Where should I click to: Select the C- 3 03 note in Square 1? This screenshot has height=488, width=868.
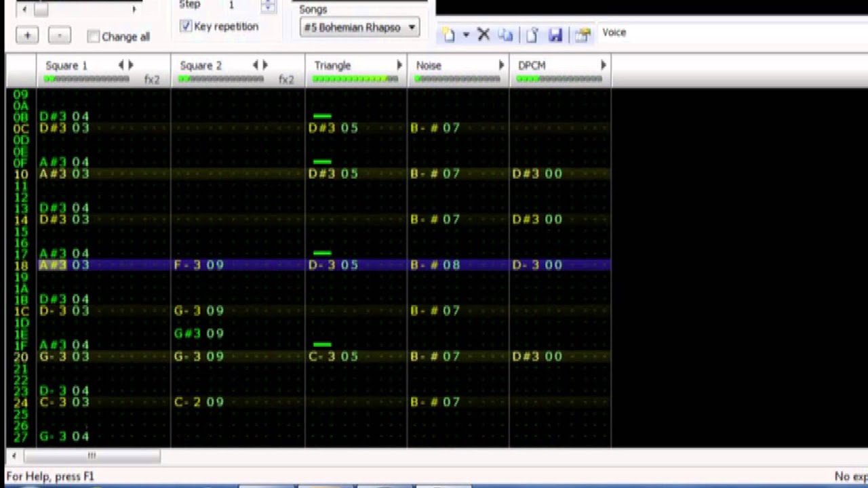64,402
